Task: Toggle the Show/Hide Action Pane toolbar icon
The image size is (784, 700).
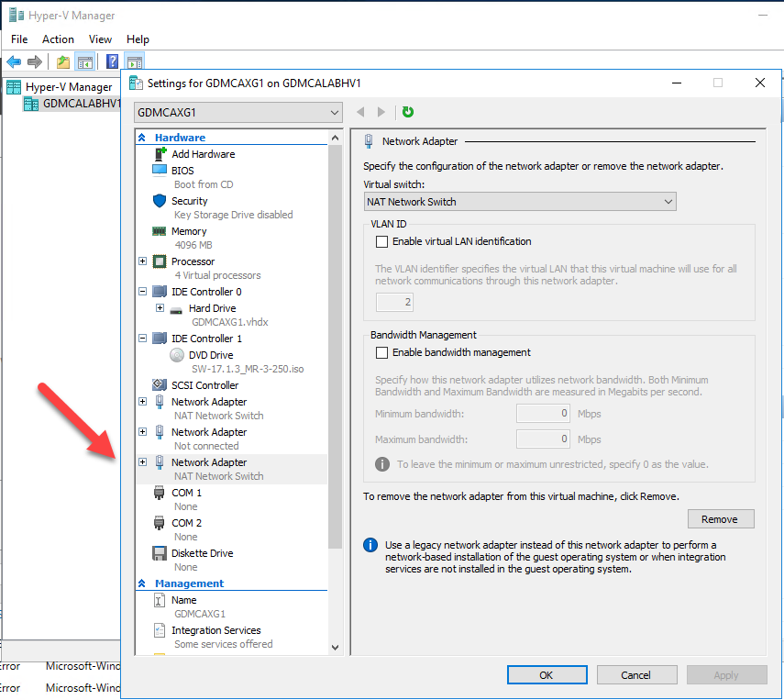Action: tap(135, 61)
